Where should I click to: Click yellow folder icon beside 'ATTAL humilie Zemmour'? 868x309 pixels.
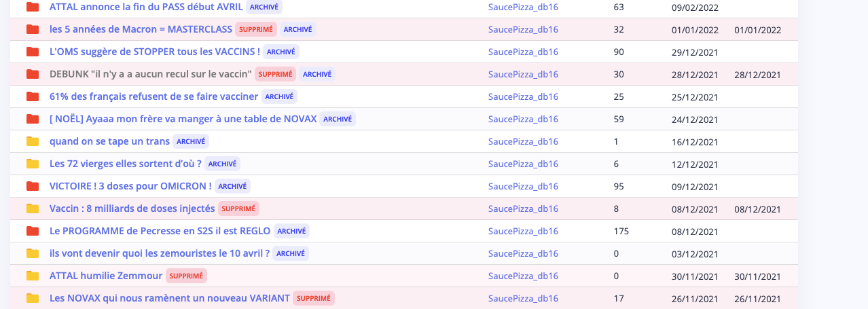tap(32, 276)
